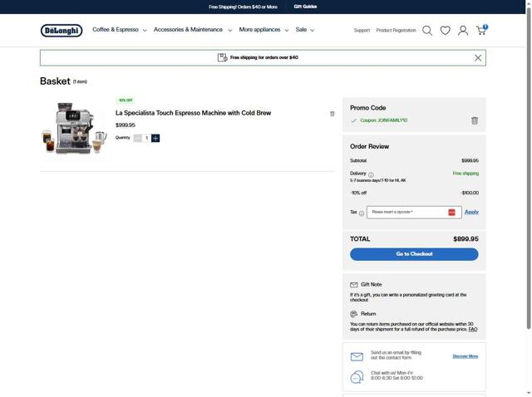Click the chat bubbles icon
532x397 pixels.
357,377
